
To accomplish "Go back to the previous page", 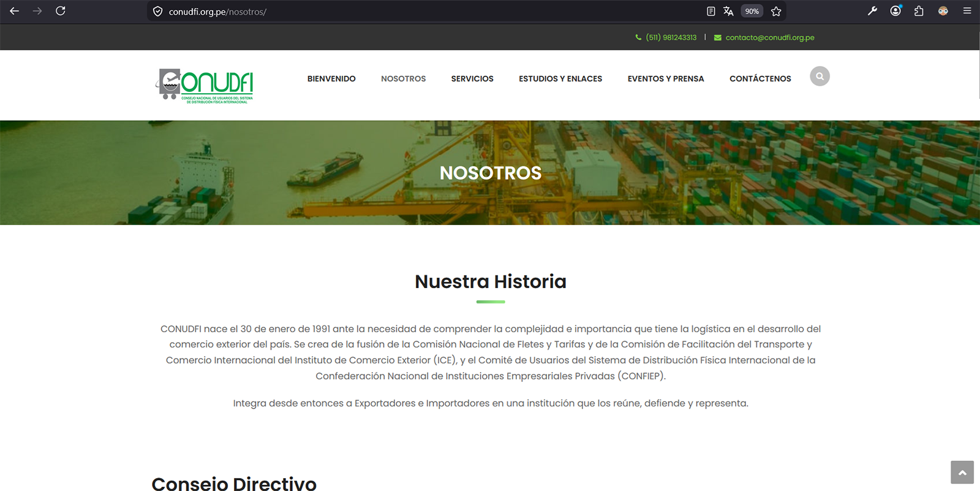I will click(14, 11).
